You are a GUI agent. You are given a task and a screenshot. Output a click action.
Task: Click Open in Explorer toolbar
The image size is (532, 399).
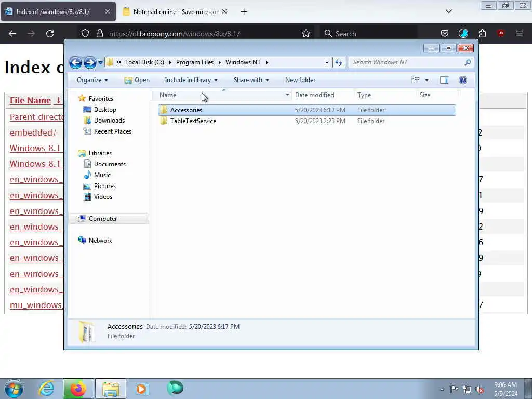click(x=137, y=80)
